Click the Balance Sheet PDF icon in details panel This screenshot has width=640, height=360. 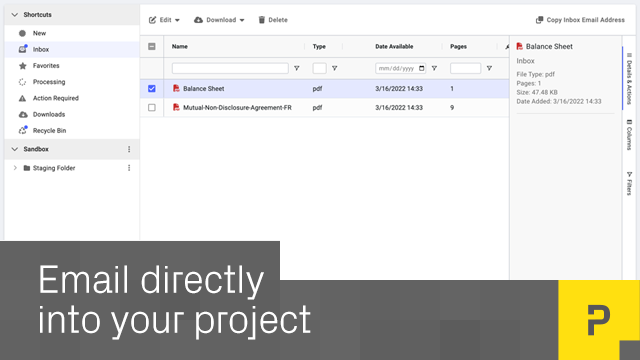[x=520, y=47]
